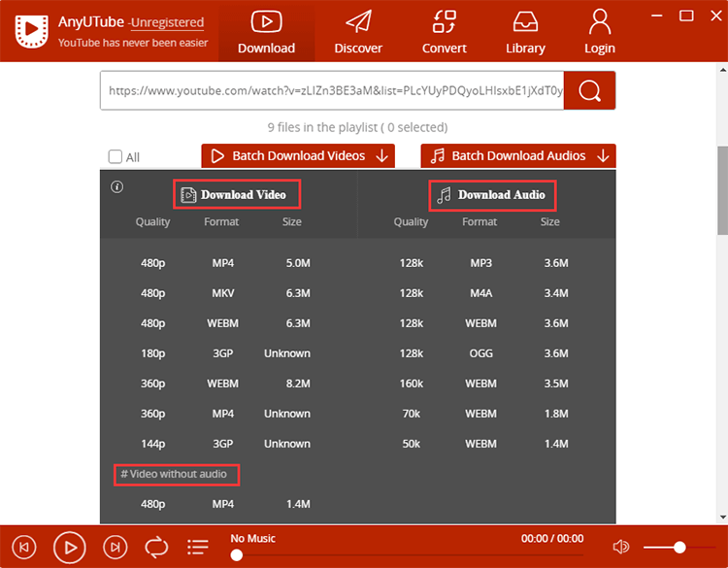
Task: Click previous track button
Action: coord(24,547)
